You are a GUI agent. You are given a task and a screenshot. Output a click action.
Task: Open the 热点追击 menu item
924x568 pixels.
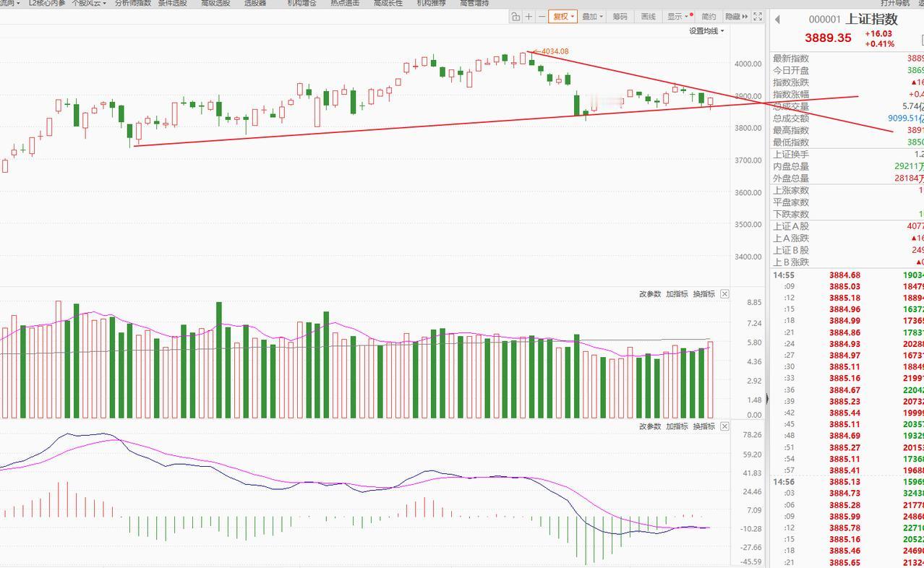345,4
